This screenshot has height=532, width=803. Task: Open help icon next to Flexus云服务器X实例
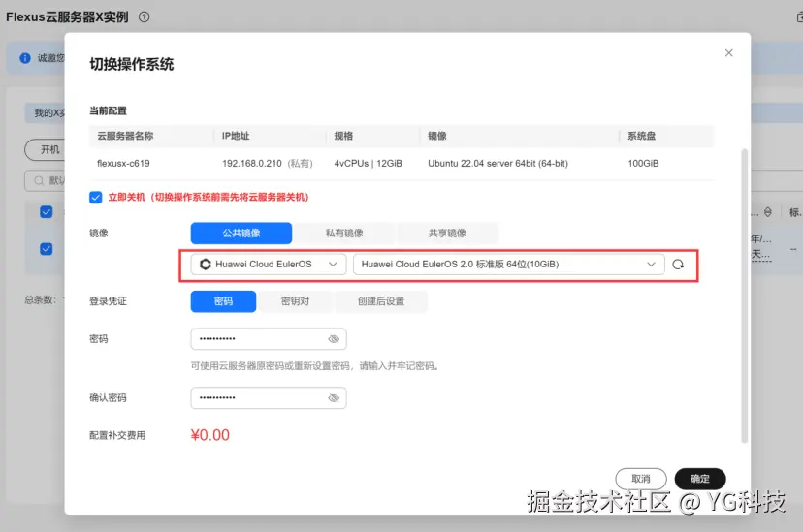pos(145,16)
